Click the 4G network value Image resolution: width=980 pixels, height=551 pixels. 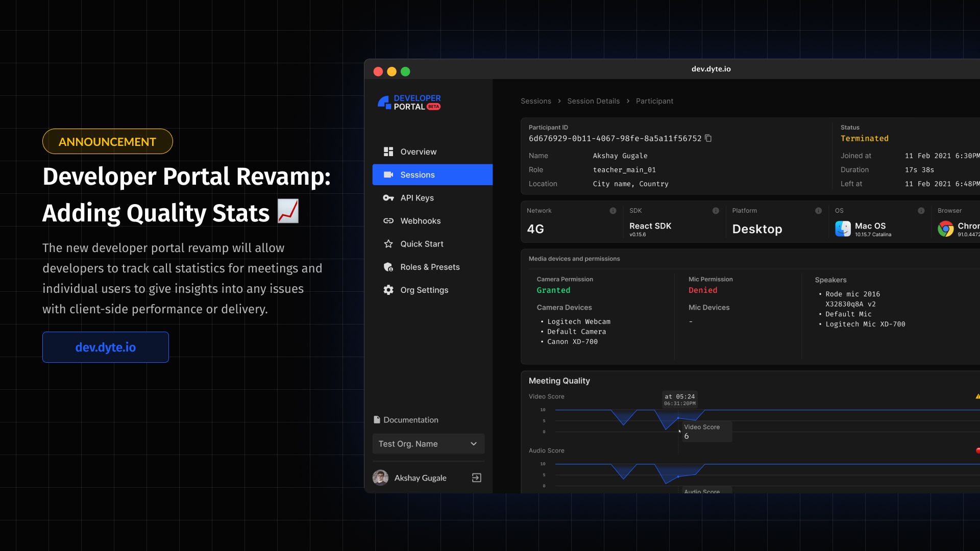coord(535,229)
